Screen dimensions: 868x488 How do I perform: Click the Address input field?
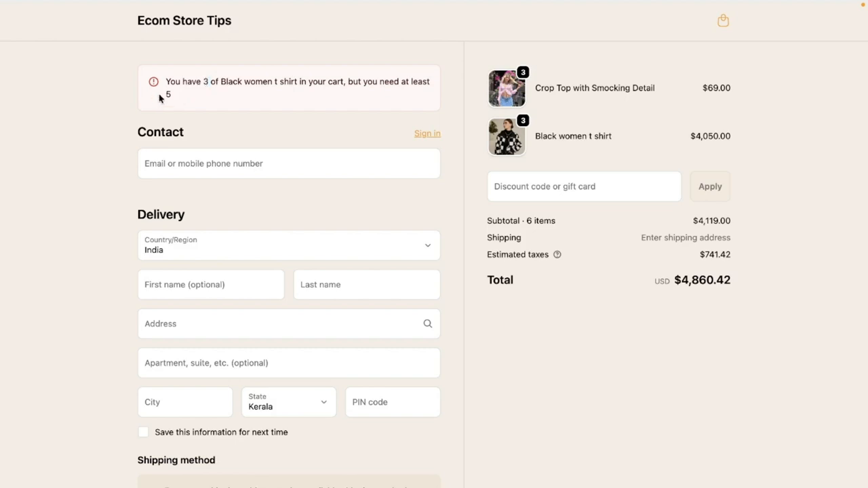coord(289,324)
